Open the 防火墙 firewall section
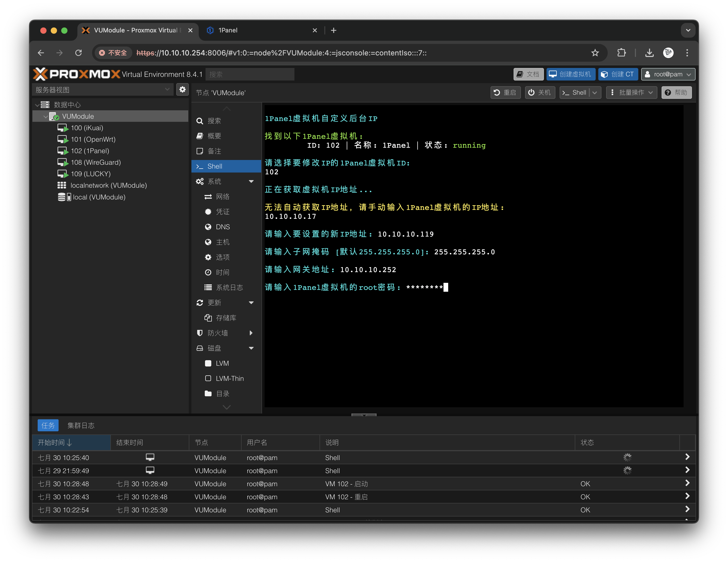Image resolution: width=728 pixels, height=562 pixels. pyautogui.click(x=218, y=333)
